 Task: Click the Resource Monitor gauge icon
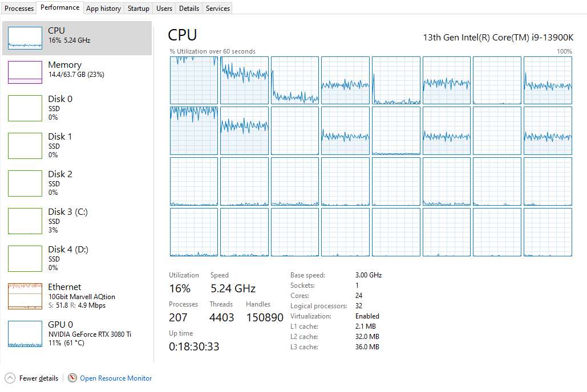[72, 378]
